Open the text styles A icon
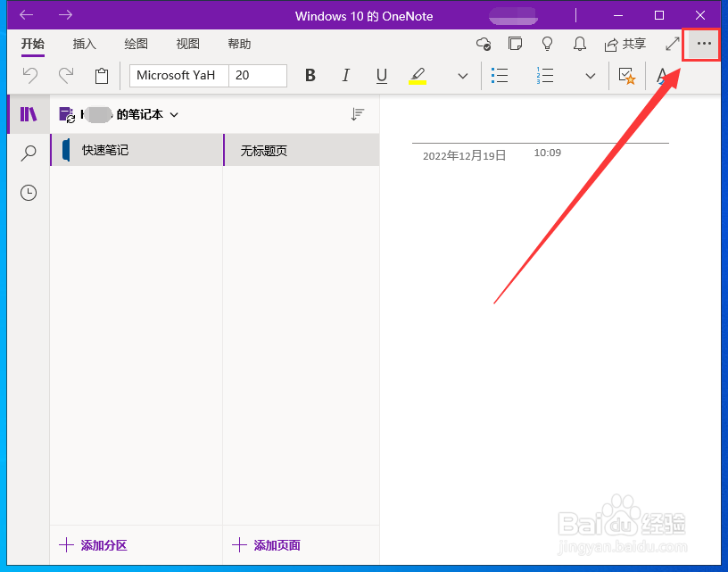 pyautogui.click(x=663, y=75)
